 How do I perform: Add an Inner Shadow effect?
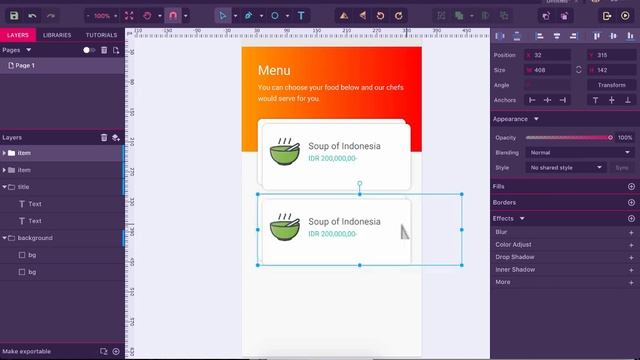(x=631, y=270)
